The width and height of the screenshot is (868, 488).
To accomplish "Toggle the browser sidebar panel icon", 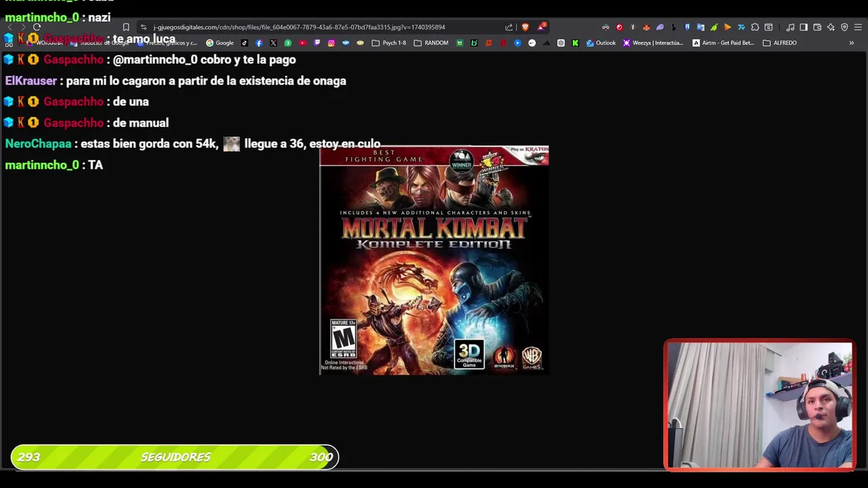I will [804, 27].
